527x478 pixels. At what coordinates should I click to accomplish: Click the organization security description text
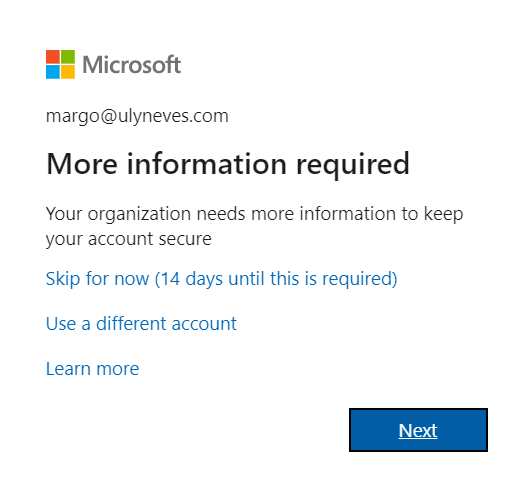click(x=254, y=226)
